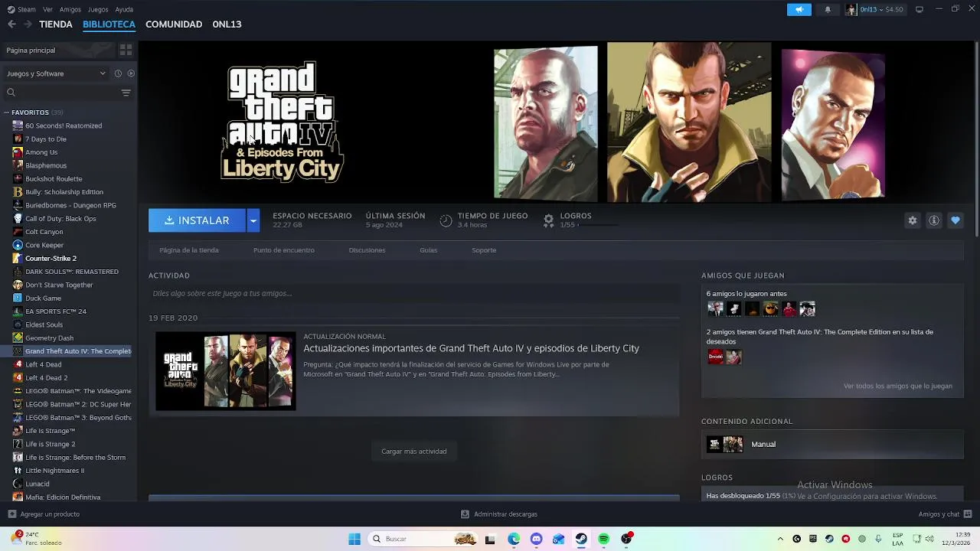Sort library by recent activity clock icon
This screenshot has width=980, height=551.
click(x=118, y=73)
